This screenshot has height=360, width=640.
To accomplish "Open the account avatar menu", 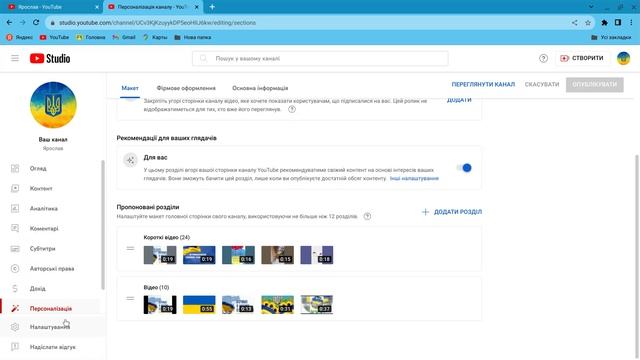I will tap(623, 58).
